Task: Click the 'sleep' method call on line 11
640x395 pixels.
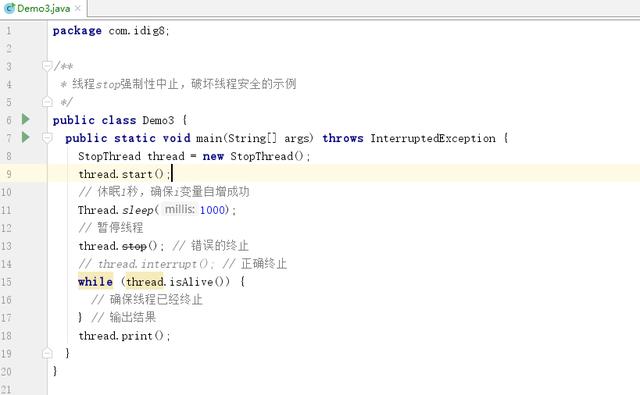Action: coord(138,210)
